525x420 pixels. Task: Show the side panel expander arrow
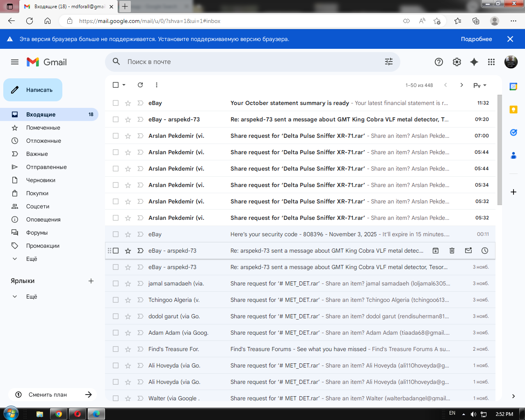[x=514, y=396]
